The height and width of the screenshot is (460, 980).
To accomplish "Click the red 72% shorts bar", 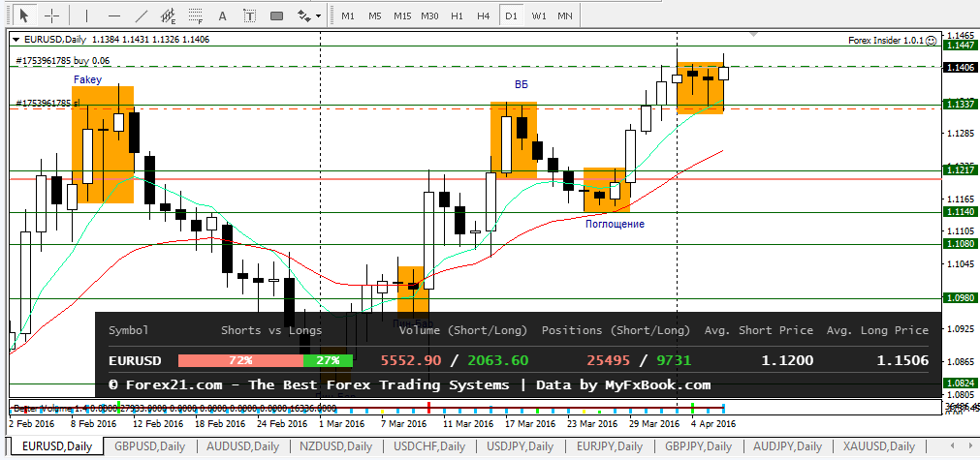I will 240,361.
